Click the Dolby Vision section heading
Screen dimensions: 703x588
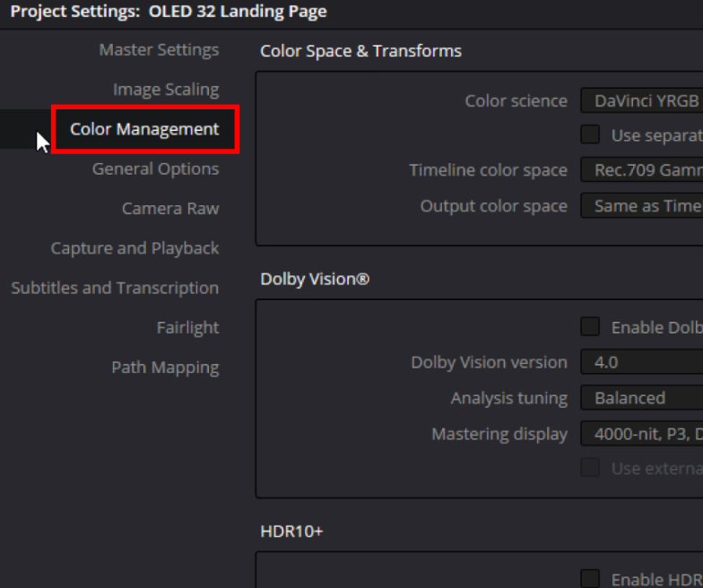(x=315, y=280)
